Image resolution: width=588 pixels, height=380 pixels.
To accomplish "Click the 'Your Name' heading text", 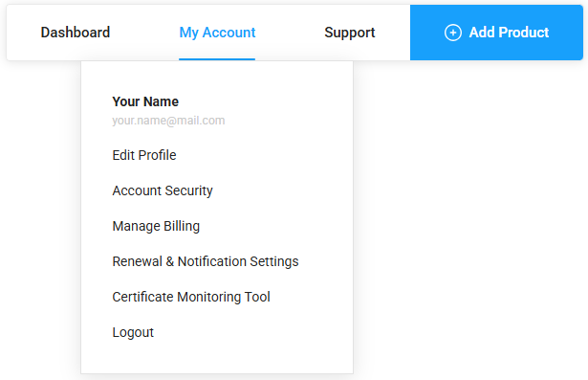I will click(145, 101).
